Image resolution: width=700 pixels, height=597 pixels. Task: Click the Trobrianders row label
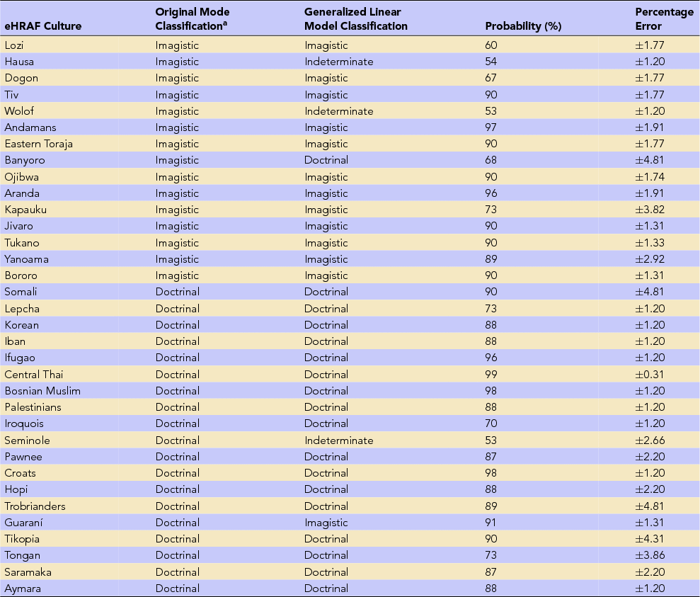[x=35, y=506]
